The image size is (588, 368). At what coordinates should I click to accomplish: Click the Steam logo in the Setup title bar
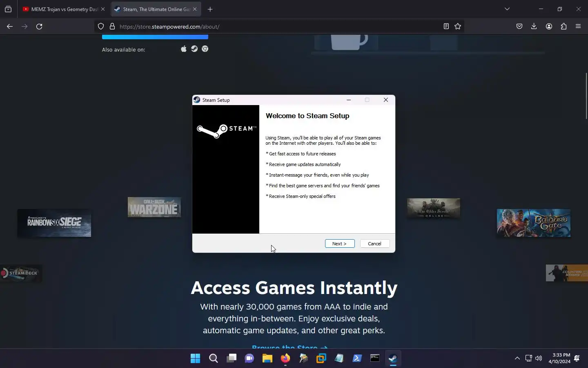click(197, 100)
